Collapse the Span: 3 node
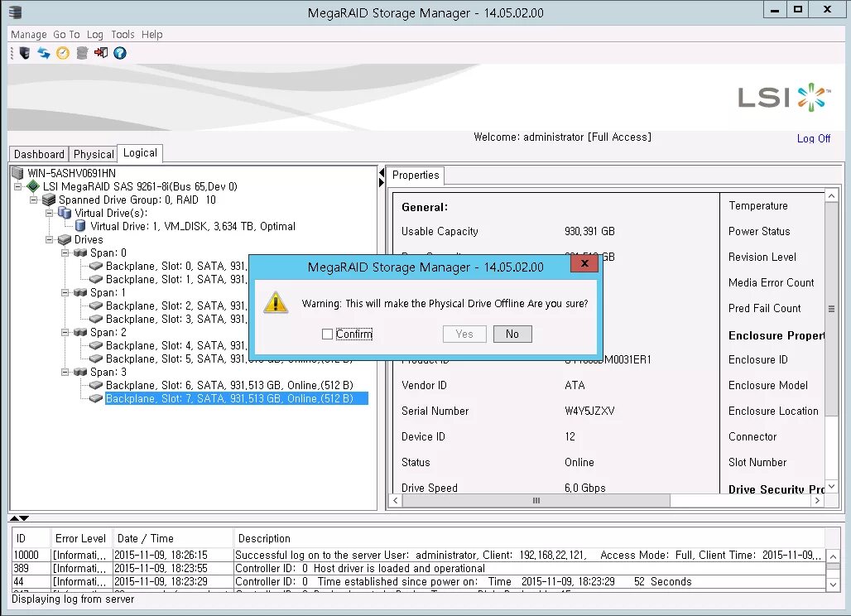The width and height of the screenshot is (851, 616). (x=65, y=372)
